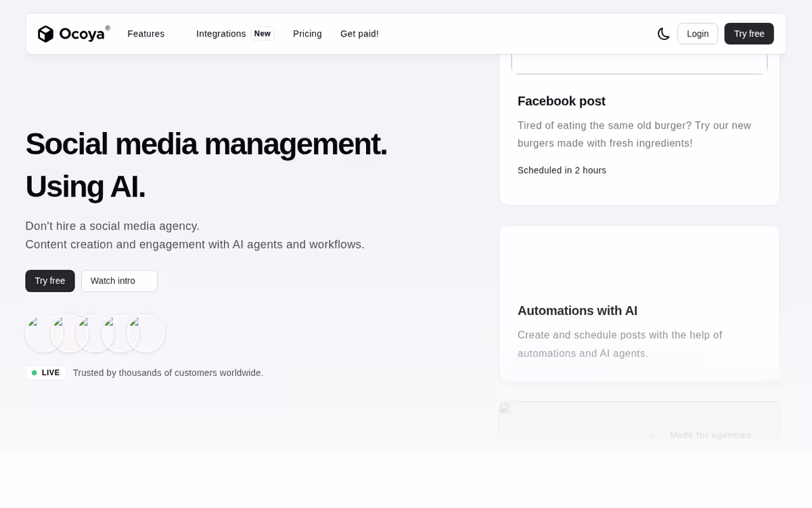Click the Made for agencies label
Screen dimensions: 812x508
click(x=710, y=435)
